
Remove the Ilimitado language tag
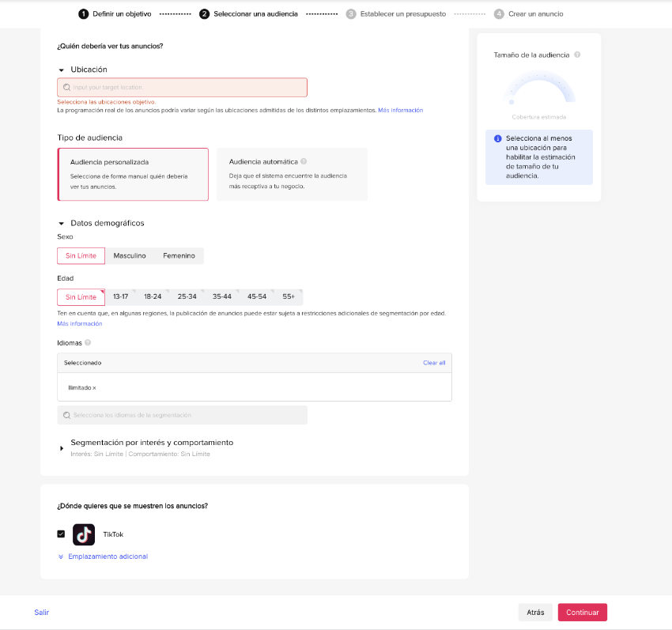pos(94,388)
